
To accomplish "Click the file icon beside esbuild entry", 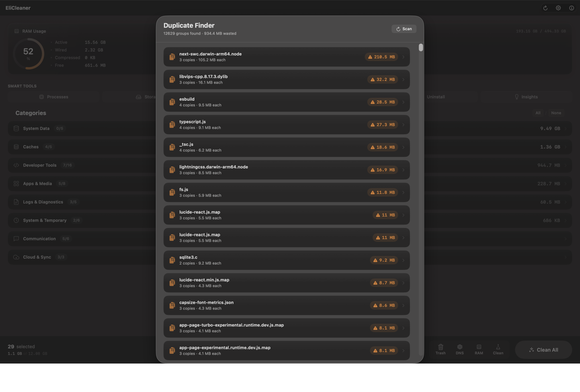I will [x=172, y=102].
